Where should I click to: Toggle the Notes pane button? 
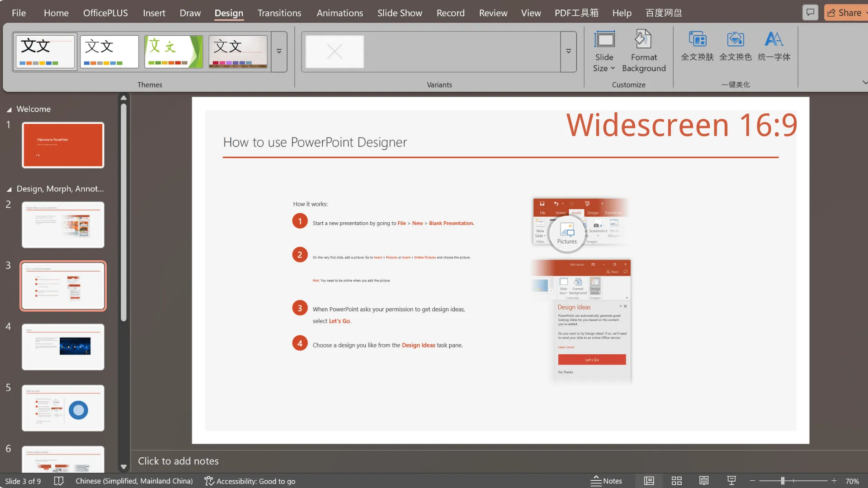pyautogui.click(x=606, y=481)
